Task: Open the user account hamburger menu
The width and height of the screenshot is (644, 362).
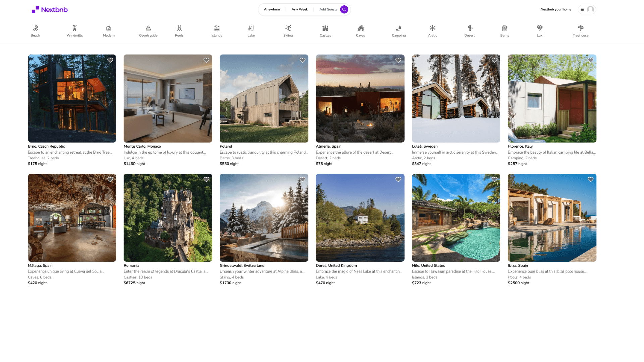Action: [x=582, y=9]
